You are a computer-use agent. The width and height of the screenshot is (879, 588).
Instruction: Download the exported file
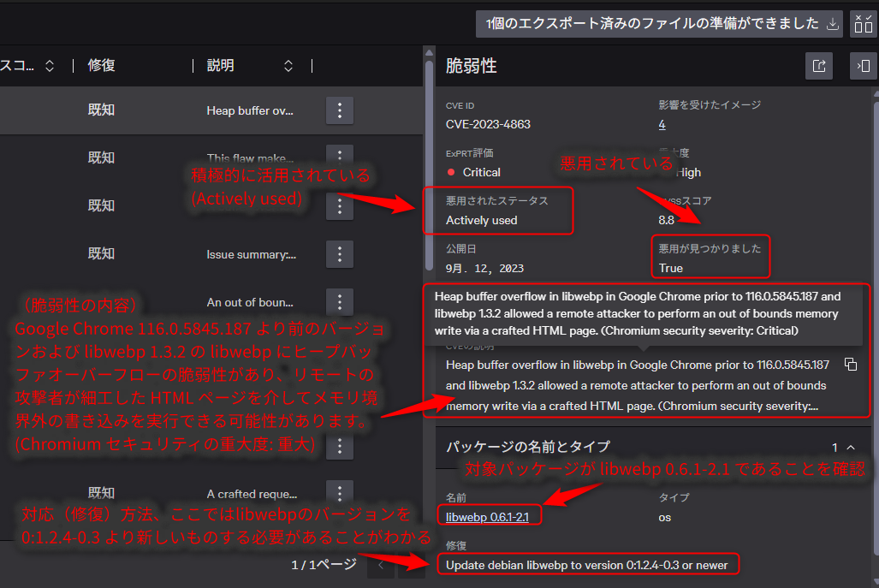point(831,24)
